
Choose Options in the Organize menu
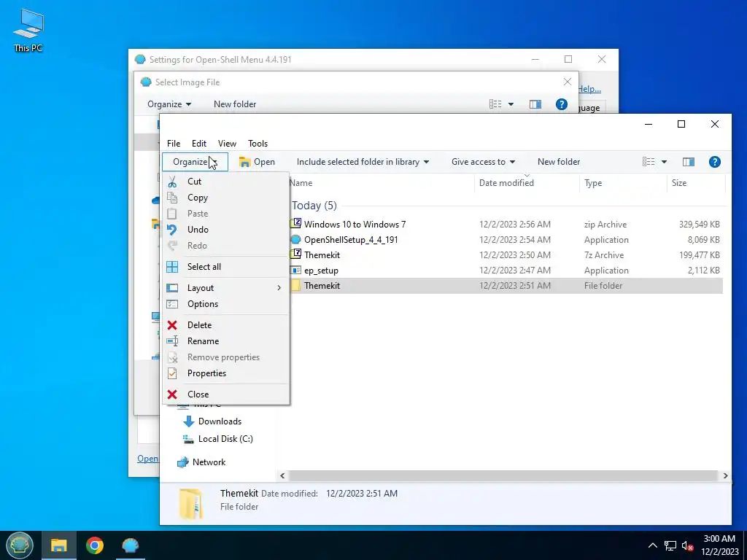(x=226, y=304)
